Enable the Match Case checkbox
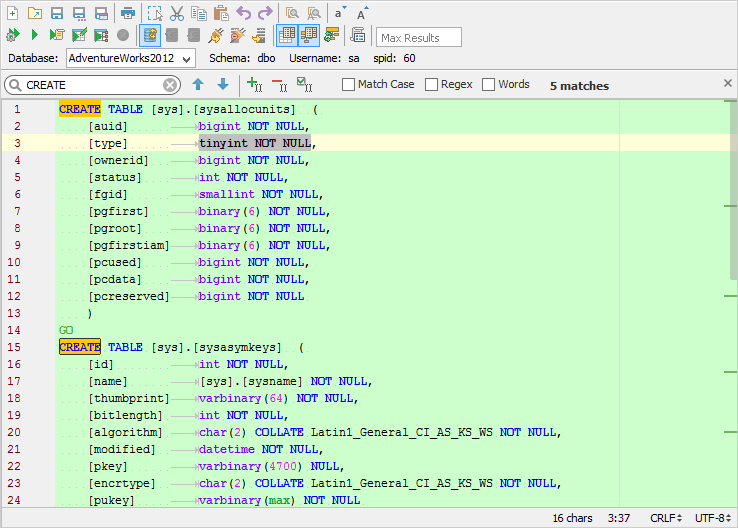This screenshot has width=738, height=528. 349,85
